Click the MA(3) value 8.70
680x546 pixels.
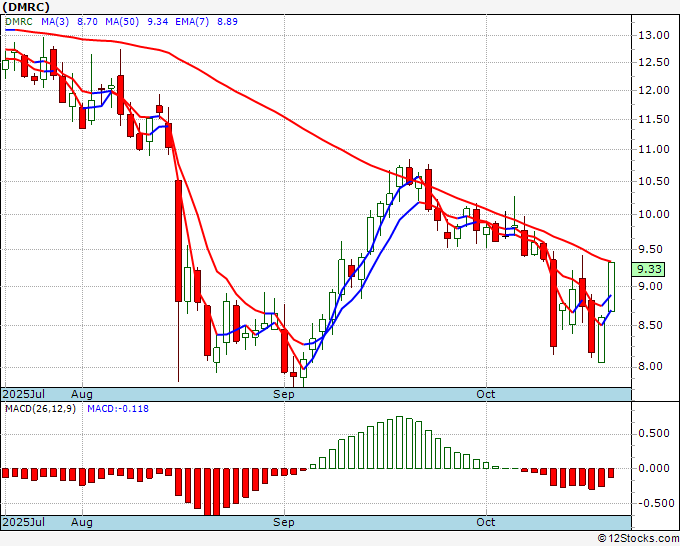tap(87, 22)
